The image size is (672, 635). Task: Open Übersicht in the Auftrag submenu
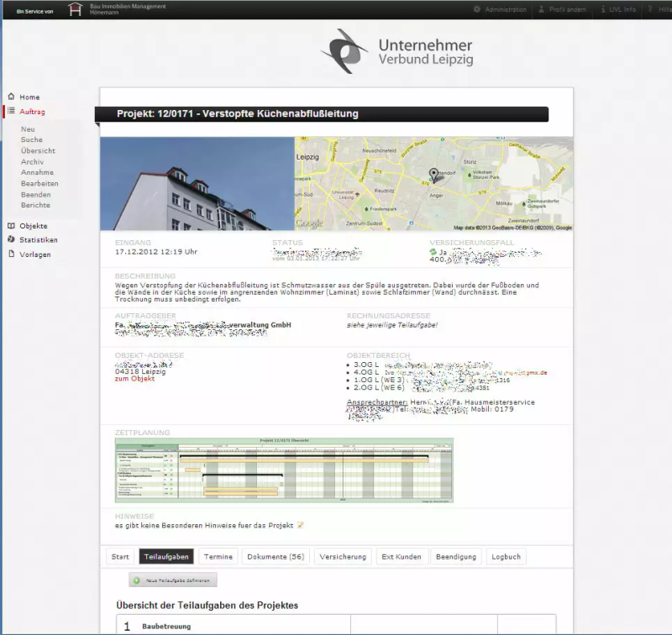tap(38, 151)
